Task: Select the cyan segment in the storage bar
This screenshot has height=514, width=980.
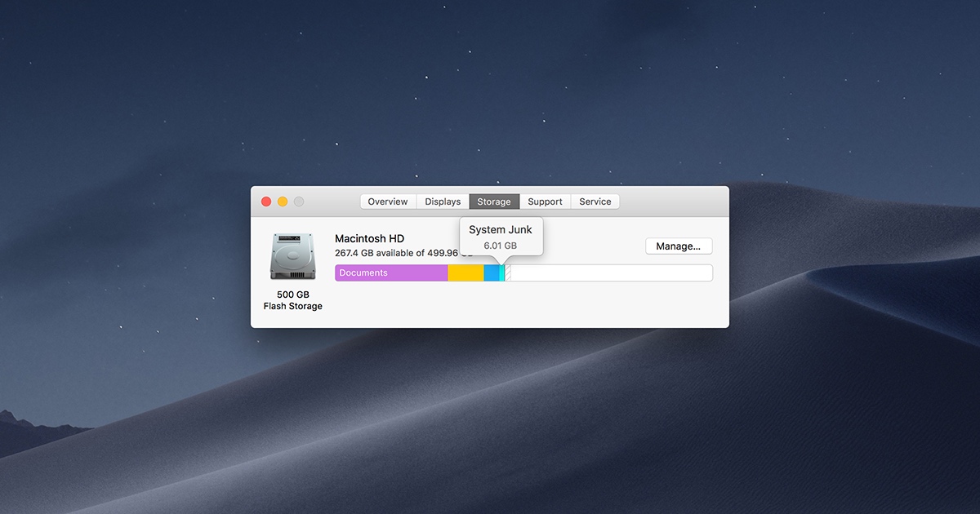Action: click(501, 273)
